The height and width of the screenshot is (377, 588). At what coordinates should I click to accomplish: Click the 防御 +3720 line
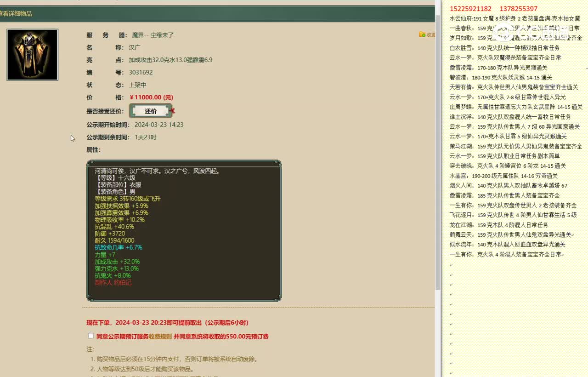pos(110,234)
